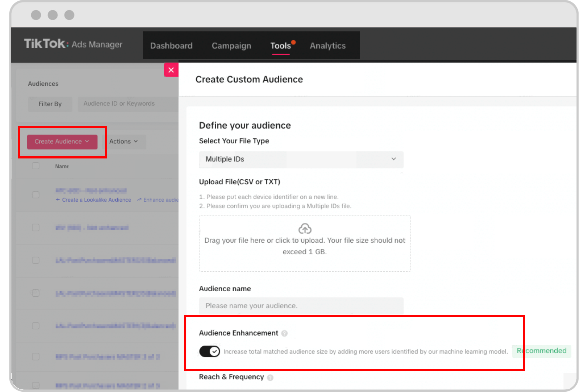Toggle the Audience Enhancement switch
This screenshot has width=588, height=392.
click(x=209, y=351)
